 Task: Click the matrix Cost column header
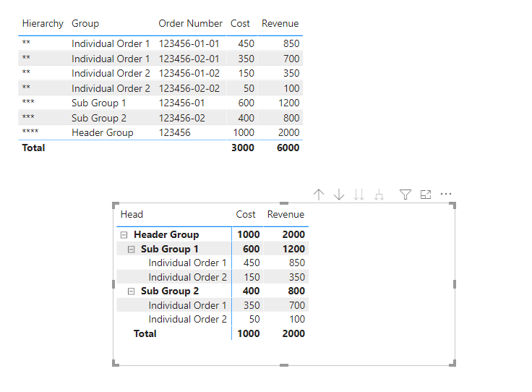click(x=246, y=215)
